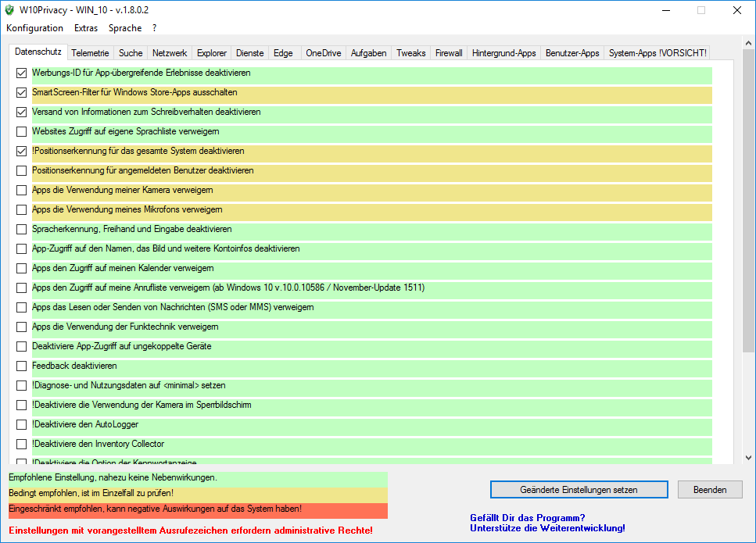Check !Deaktiviere den Inventory Collector
This screenshot has width=756, height=543.
(21, 445)
